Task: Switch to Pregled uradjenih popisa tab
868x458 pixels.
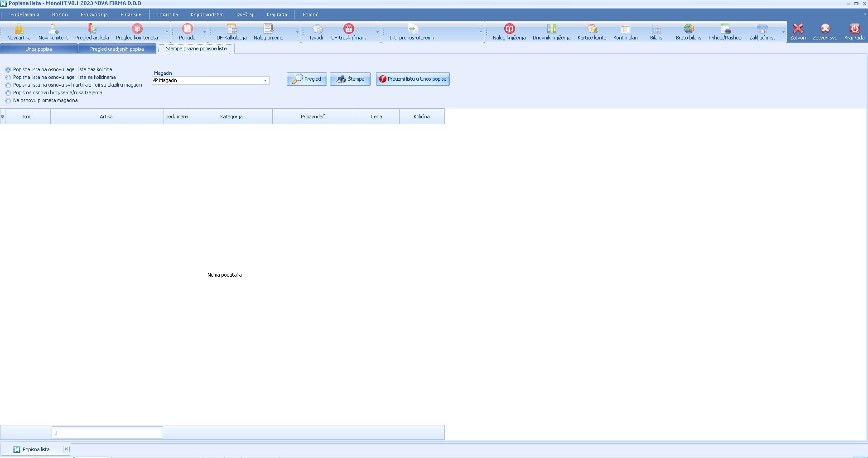Action: [x=117, y=49]
